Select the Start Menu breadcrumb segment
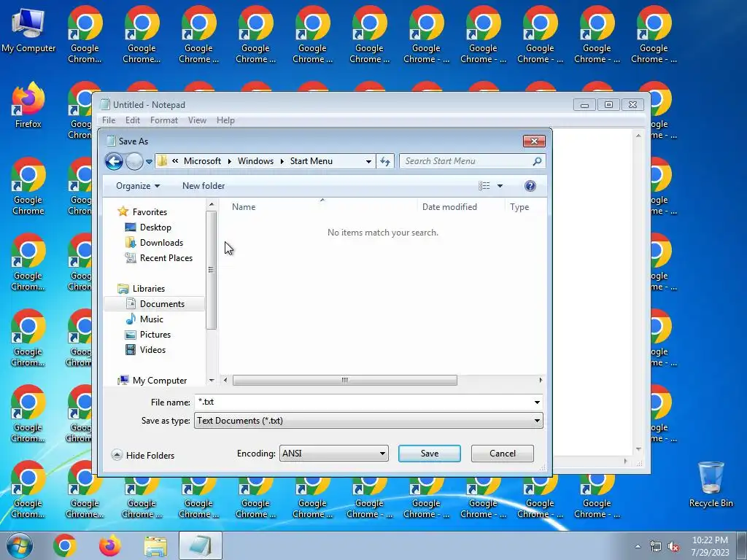Screen dimensions: 747x560 311,161
